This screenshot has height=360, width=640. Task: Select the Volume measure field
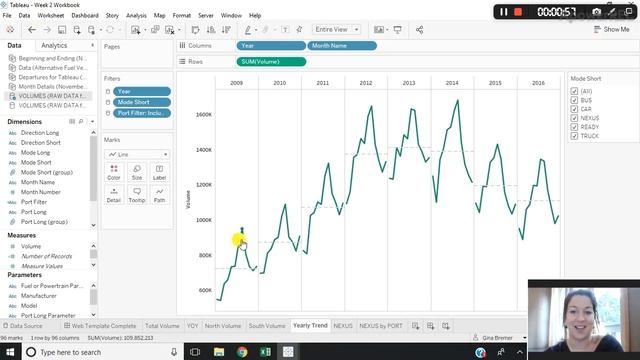pyautogui.click(x=31, y=246)
